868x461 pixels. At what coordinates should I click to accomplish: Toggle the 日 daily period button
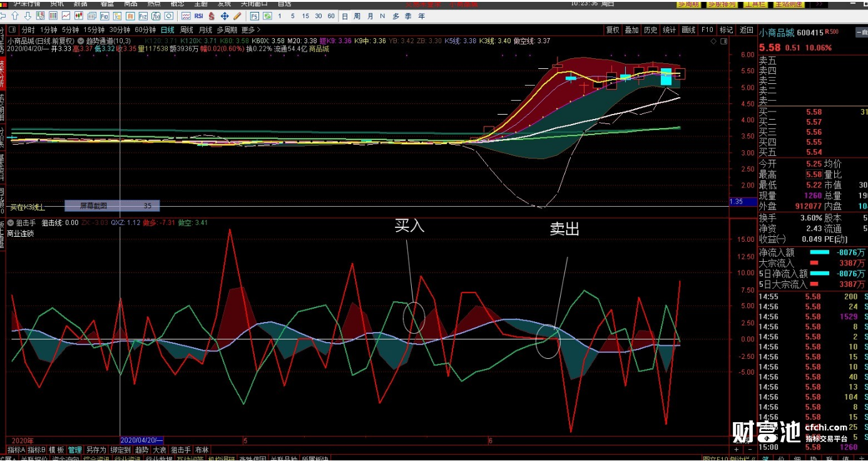pyautogui.click(x=345, y=16)
